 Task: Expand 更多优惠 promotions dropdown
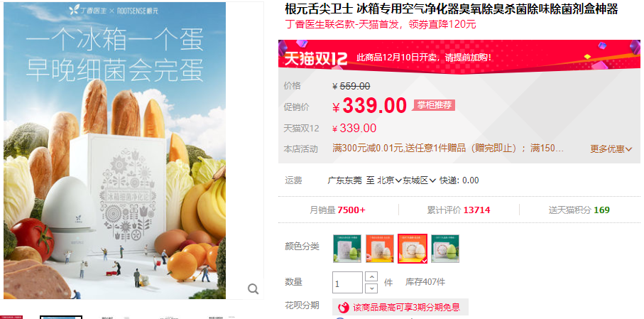611,148
